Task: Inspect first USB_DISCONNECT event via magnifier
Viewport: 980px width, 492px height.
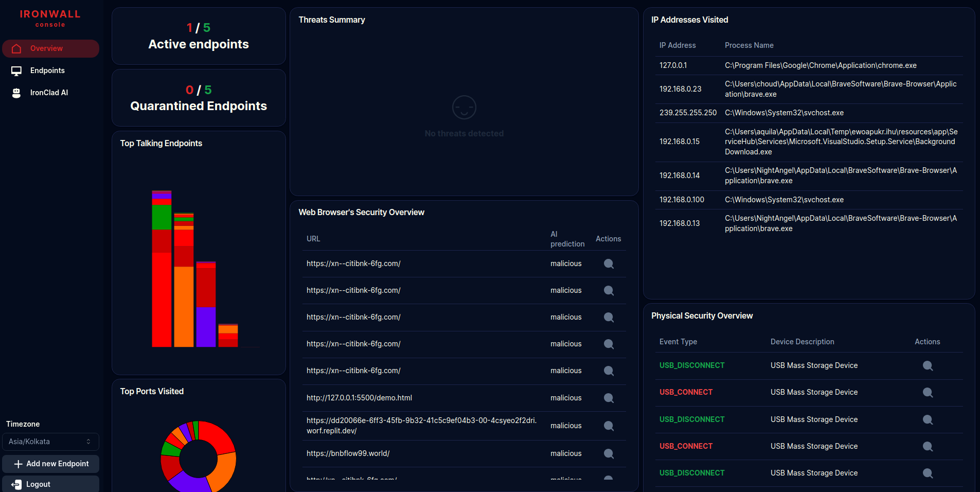Action: coord(928,366)
